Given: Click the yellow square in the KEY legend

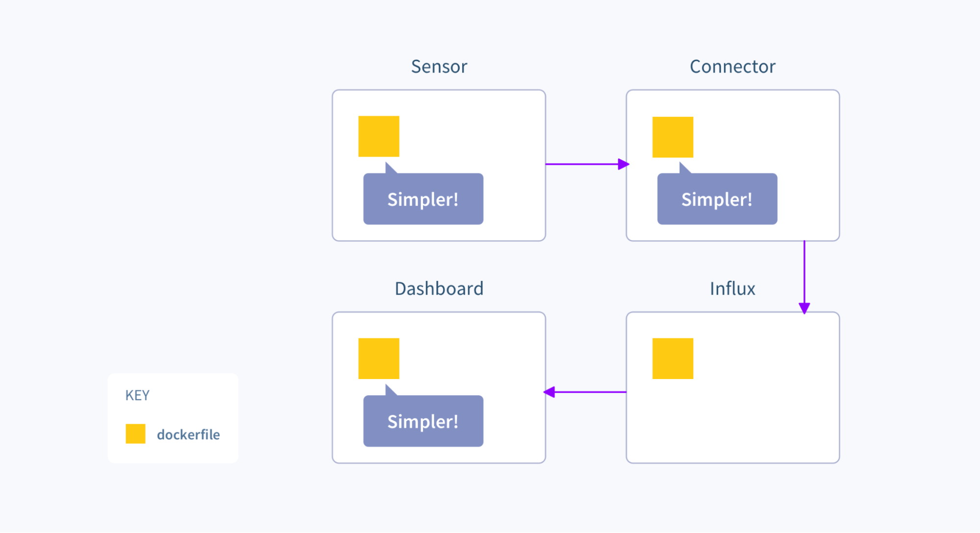Looking at the screenshot, I should click(x=135, y=434).
